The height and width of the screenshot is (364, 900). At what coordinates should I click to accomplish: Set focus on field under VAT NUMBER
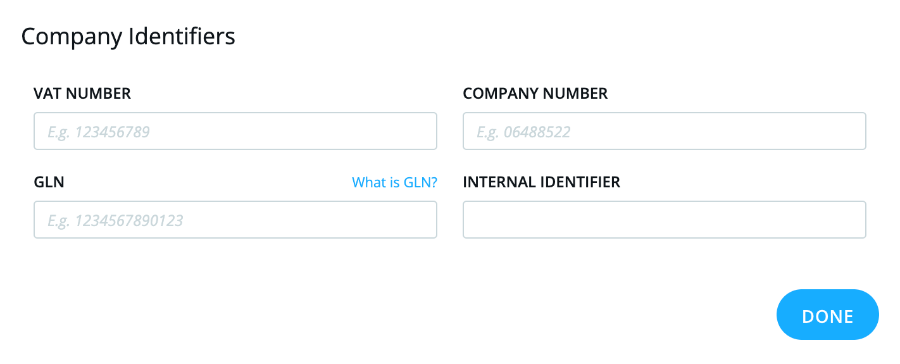click(235, 131)
